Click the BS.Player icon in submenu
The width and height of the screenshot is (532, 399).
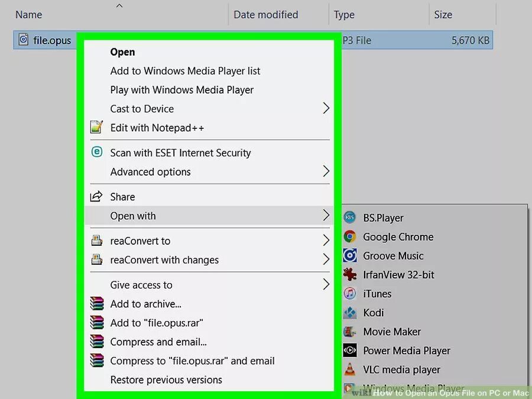[x=350, y=218]
